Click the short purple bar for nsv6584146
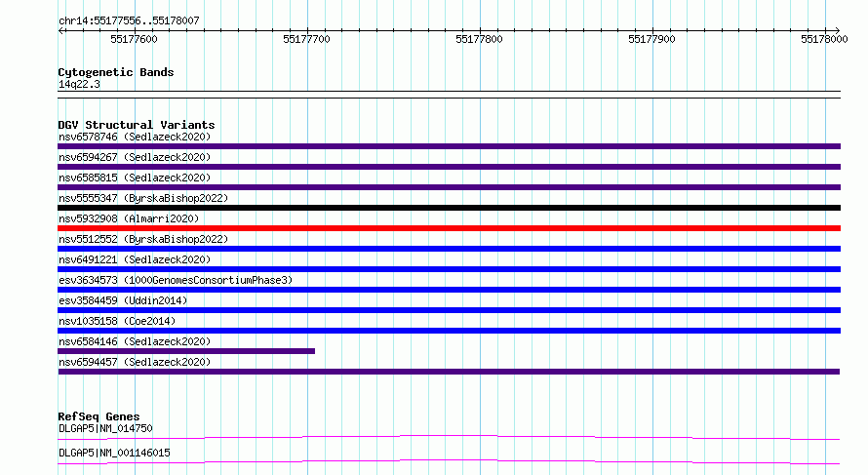Viewport: 868px width, 475px height. click(x=186, y=351)
